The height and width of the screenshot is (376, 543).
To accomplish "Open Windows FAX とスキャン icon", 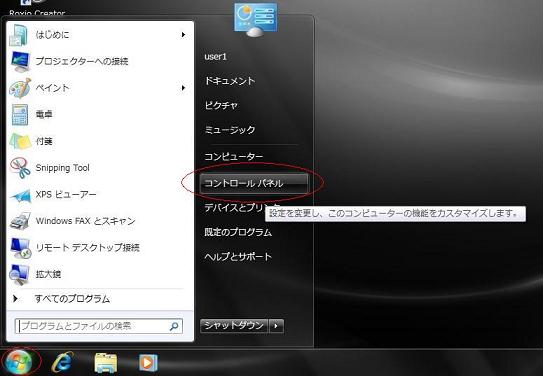I will point(20,221).
